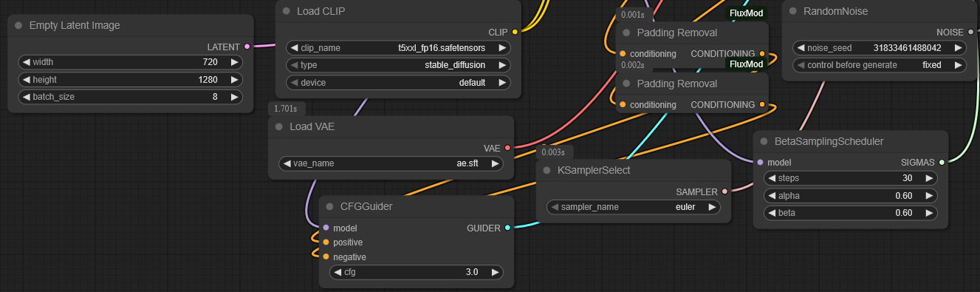Collapse the KSamplerSelect node title dot
Viewport: 980px width, 292px height.
pyautogui.click(x=546, y=170)
